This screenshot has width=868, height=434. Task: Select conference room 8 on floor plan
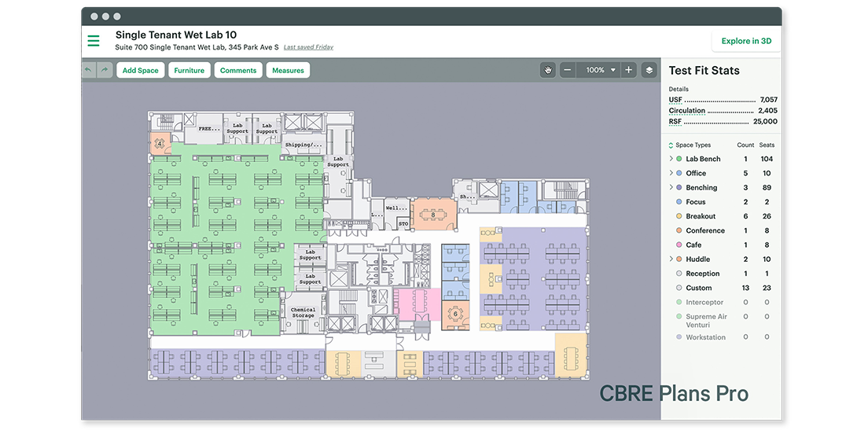(x=432, y=213)
